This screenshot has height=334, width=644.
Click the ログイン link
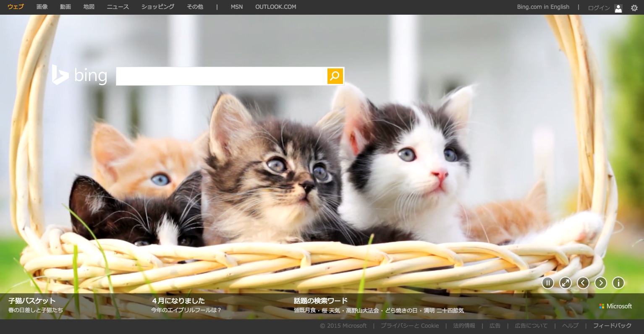click(599, 8)
